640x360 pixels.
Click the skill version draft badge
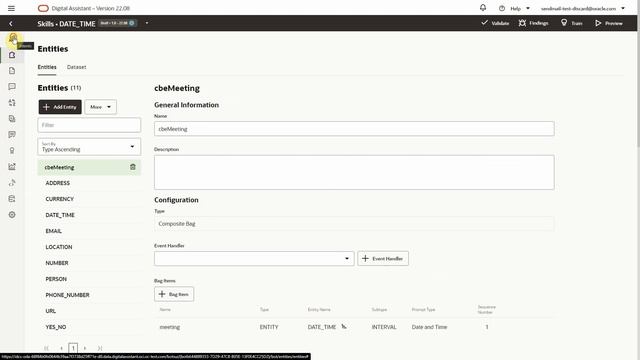(118, 23)
